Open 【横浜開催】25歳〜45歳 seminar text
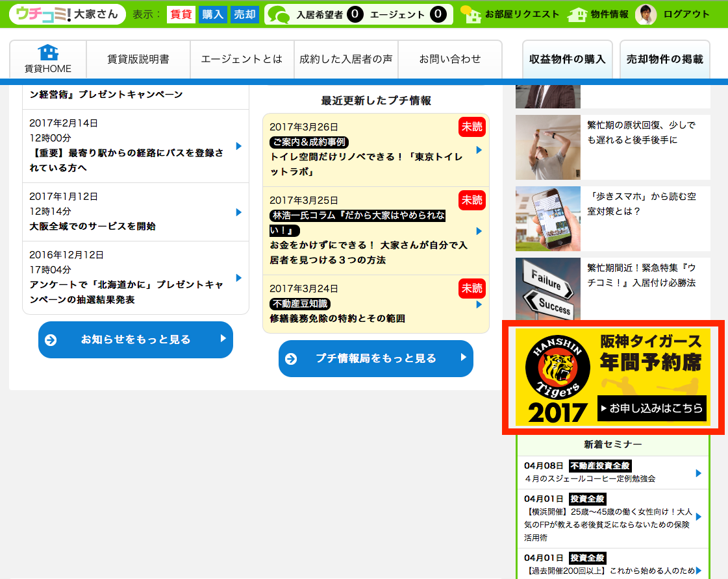This screenshot has height=579, width=728. (x=608, y=524)
